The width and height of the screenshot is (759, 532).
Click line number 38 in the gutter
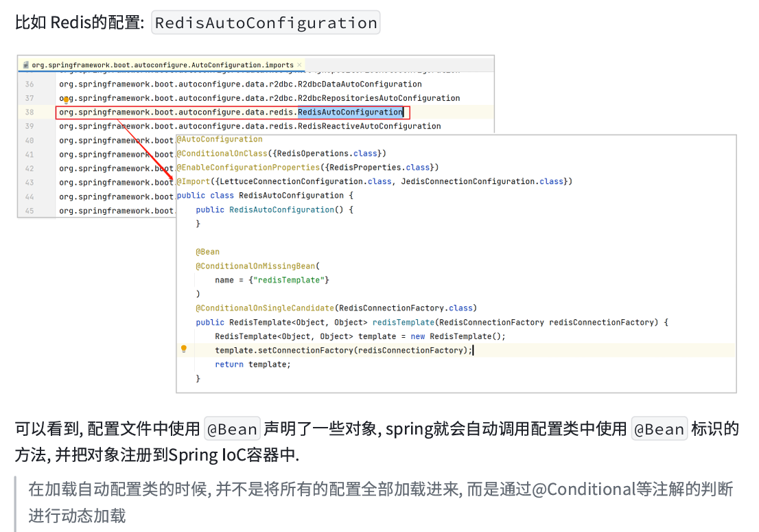click(30, 113)
